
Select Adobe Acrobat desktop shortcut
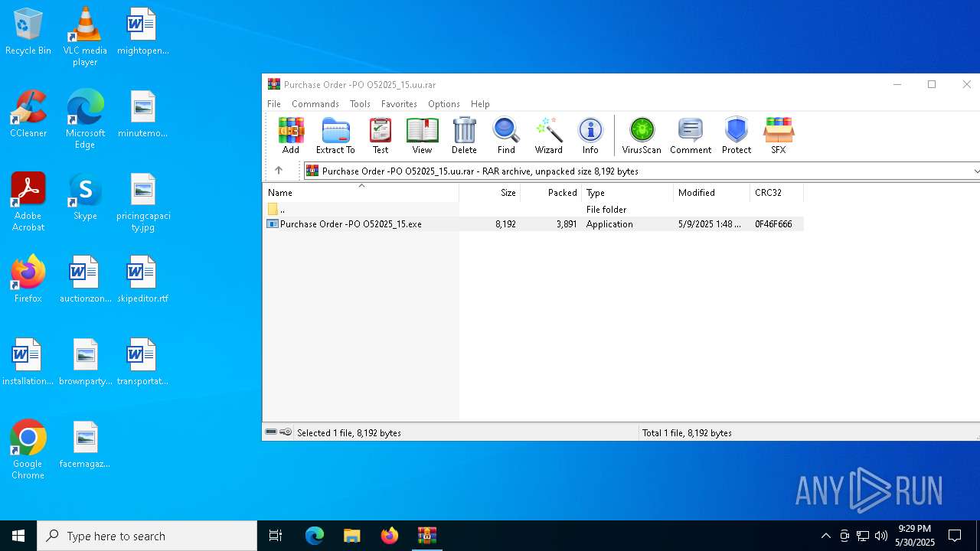[28, 202]
